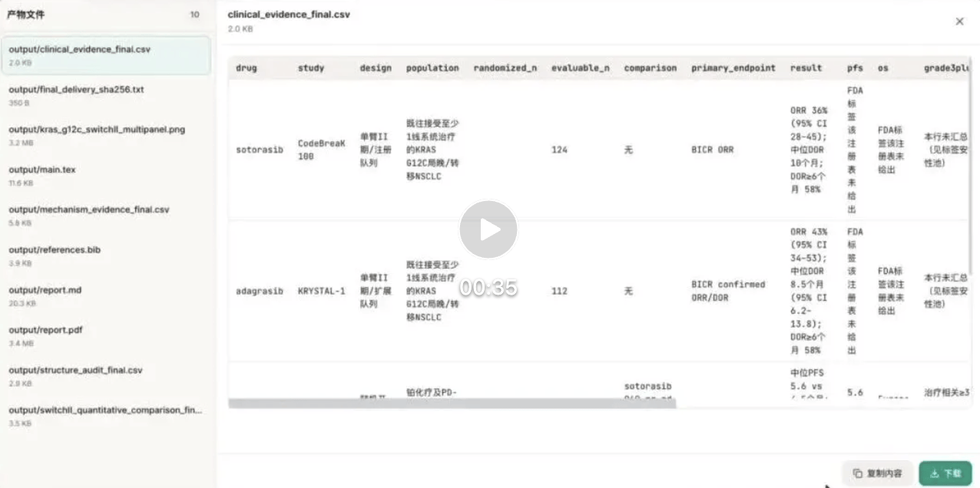Click the result column header
The width and height of the screenshot is (980, 488).
click(x=806, y=68)
